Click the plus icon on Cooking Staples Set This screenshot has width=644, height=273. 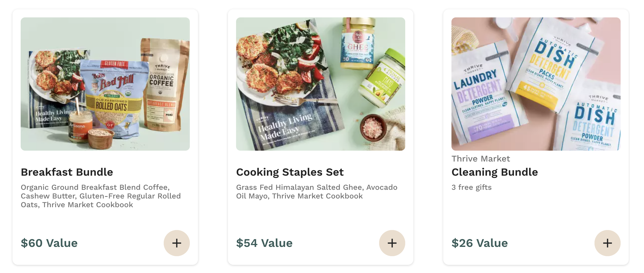[x=392, y=243]
